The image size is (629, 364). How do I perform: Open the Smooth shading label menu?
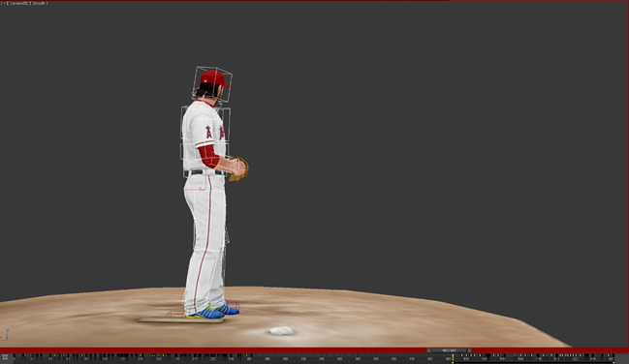click(39, 3)
